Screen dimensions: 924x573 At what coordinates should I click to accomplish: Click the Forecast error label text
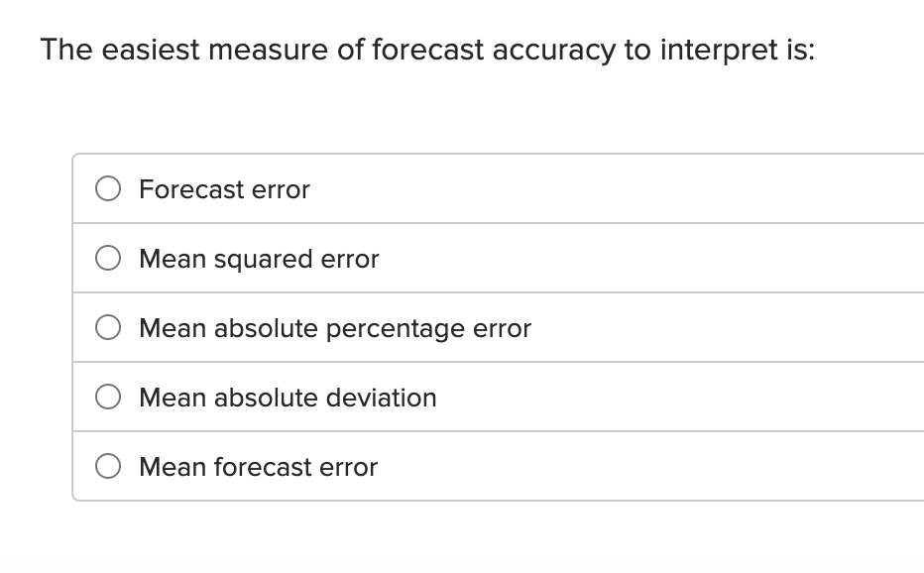pos(224,189)
